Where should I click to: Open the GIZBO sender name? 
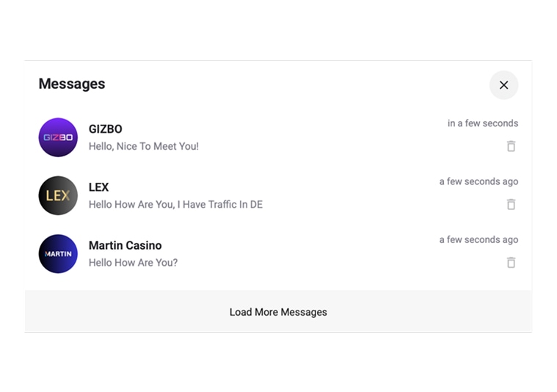(x=105, y=129)
